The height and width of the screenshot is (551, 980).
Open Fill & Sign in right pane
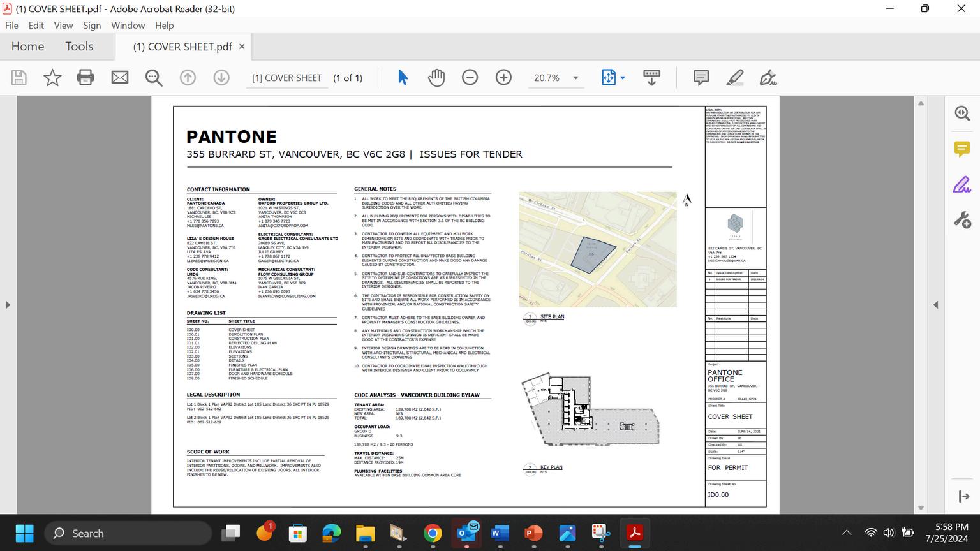point(962,185)
